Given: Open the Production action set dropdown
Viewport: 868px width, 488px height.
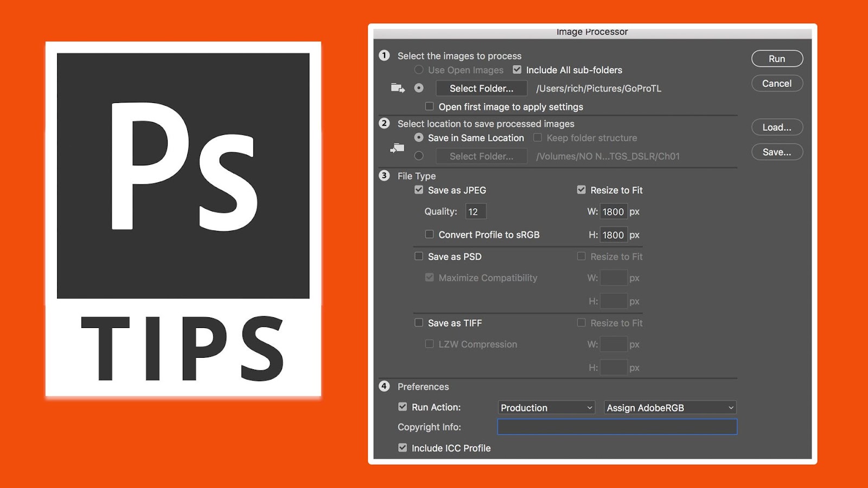Looking at the screenshot, I should 546,407.
